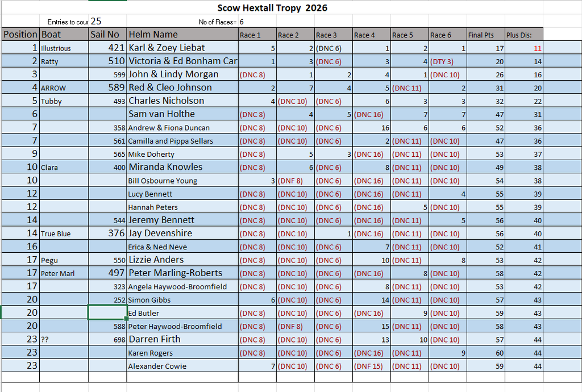Image resolution: width=582 pixels, height=392 pixels.
Task: Select Peter Marling-Roberts sail number 497
Action: tap(107, 273)
